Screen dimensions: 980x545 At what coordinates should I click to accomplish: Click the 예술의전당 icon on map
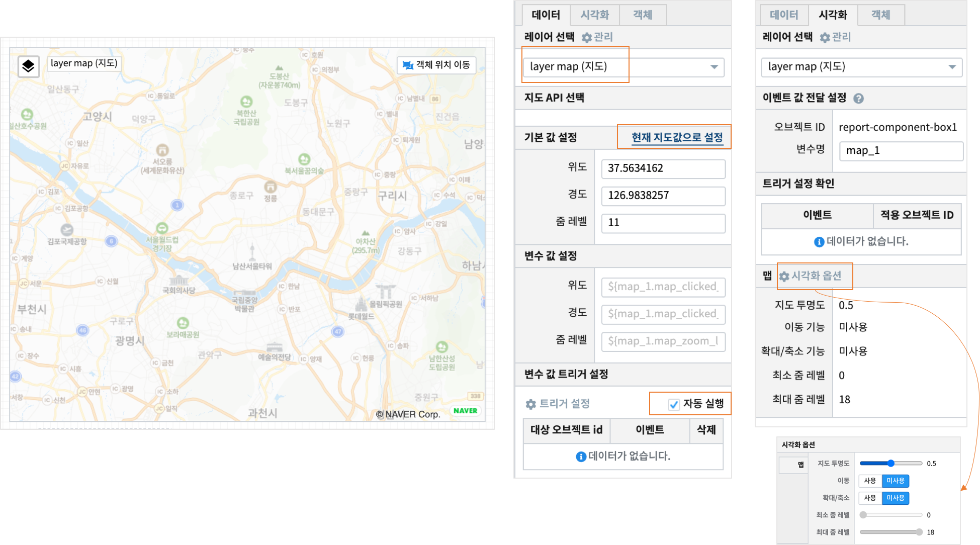tap(274, 347)
